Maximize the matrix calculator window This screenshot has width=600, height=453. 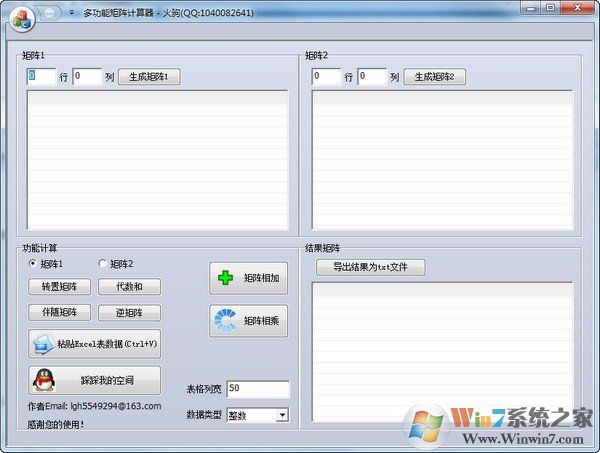550,8
